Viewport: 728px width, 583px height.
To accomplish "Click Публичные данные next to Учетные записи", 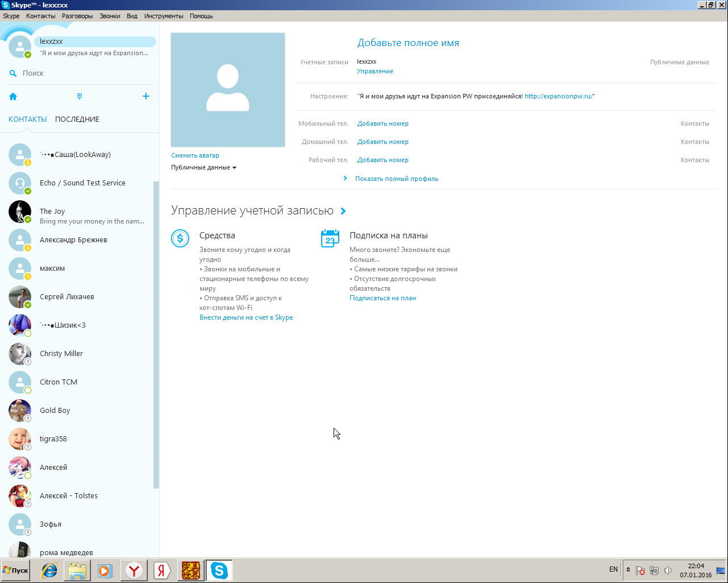I will click(679, 63).
